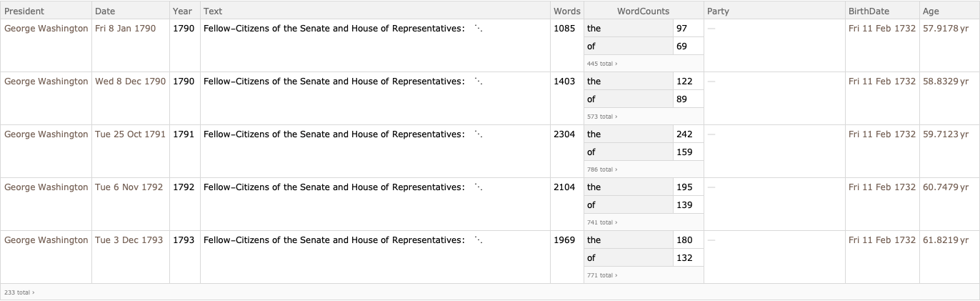Select the President column header
The width and height of the screenshot is (980, 301).
click(24, 11)
